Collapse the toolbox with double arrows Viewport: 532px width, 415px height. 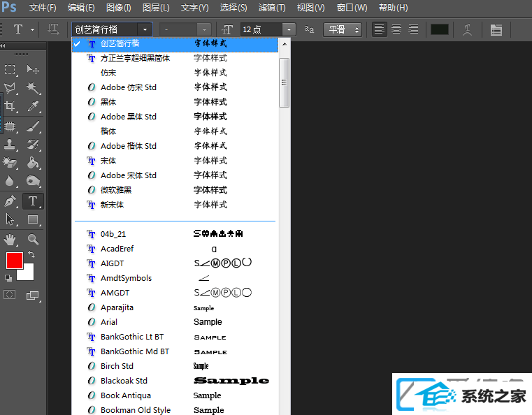pyautogui.click(x=3, y=46)
